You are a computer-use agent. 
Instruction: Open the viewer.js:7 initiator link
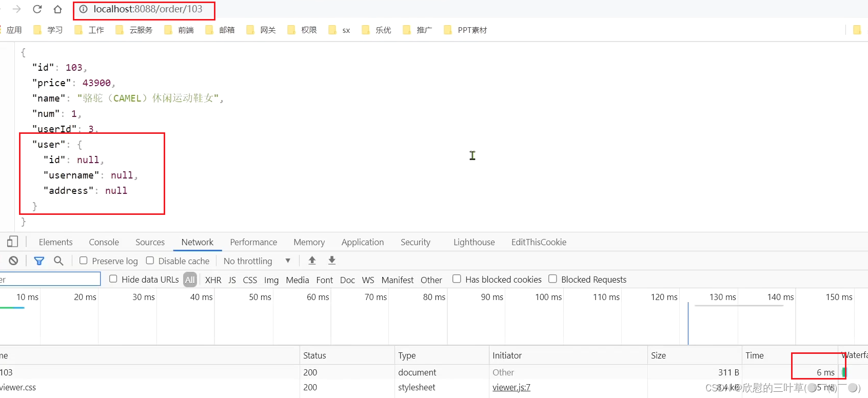511,387
